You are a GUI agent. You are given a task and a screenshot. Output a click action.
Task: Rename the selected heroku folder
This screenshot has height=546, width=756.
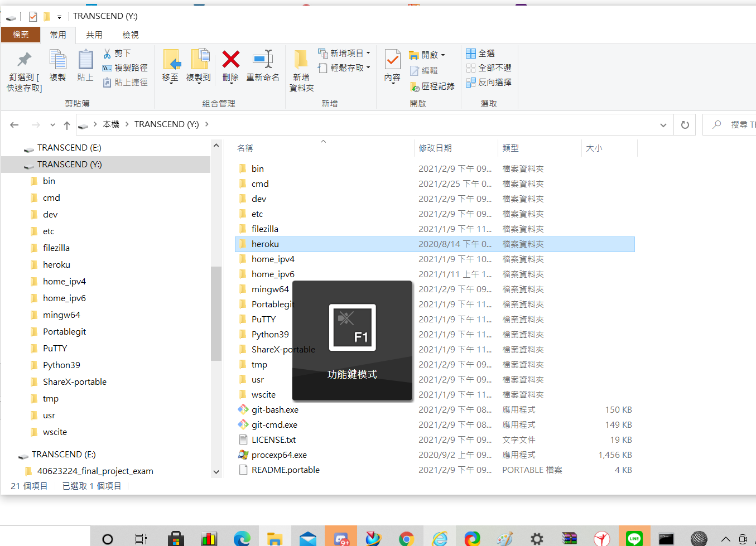pos(263,66)
